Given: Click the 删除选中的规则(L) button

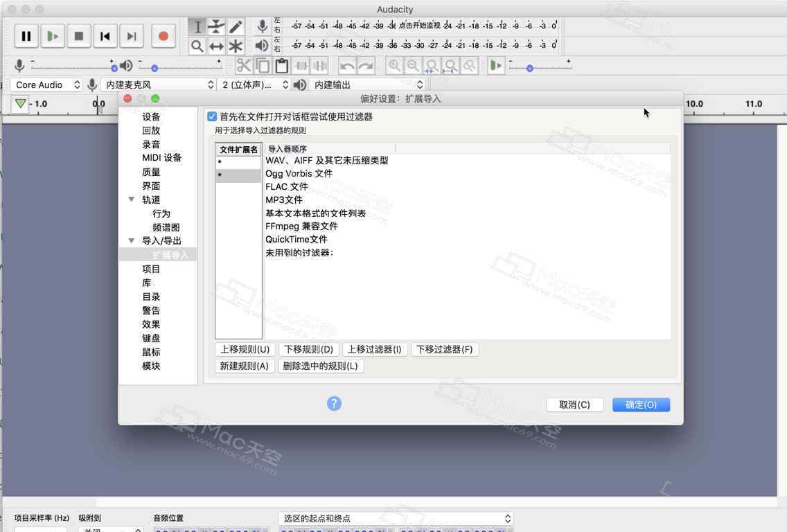Looking at the screenshot, I should [x=320, y=366].
